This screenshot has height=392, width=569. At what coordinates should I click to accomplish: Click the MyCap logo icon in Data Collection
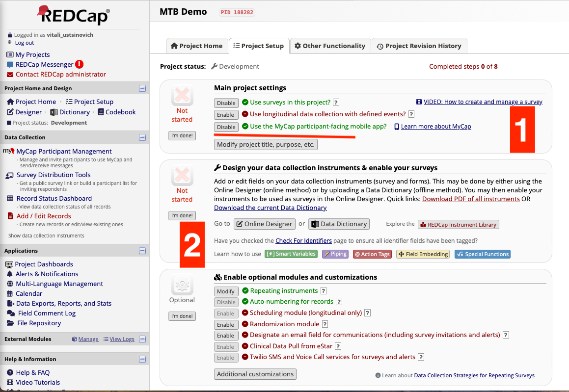(x=9, y=151)
